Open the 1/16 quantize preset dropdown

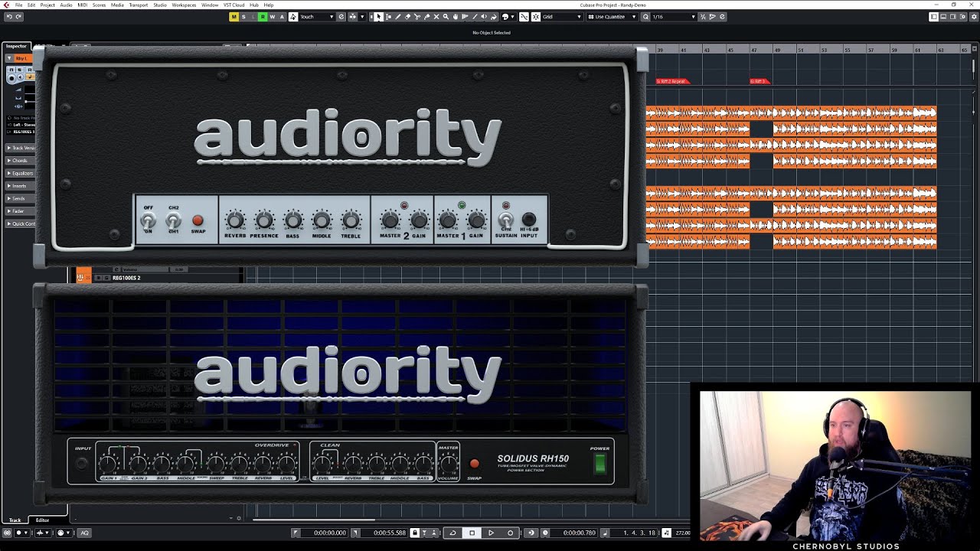675,17
